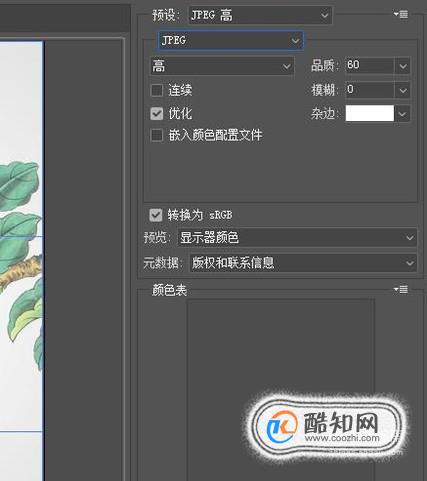Screen dimensions: 427x481
Task: Enable embed color profile (嵌入颜色配置文件) checkbox
Action: point(157,136)
